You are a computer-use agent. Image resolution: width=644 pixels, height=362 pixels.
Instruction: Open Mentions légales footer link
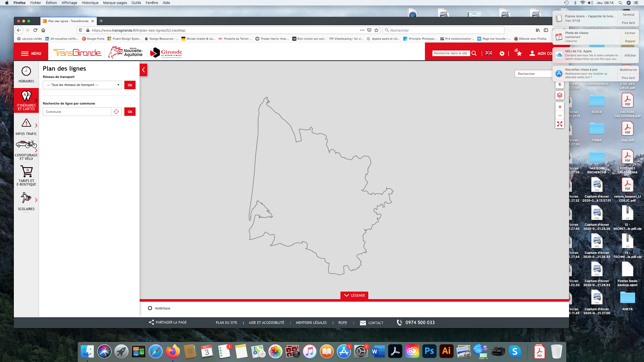[311, 323]
